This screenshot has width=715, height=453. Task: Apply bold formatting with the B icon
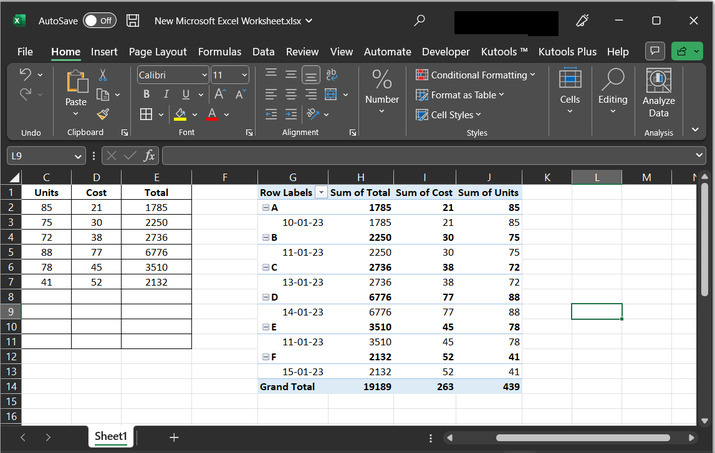click(146, 94)
